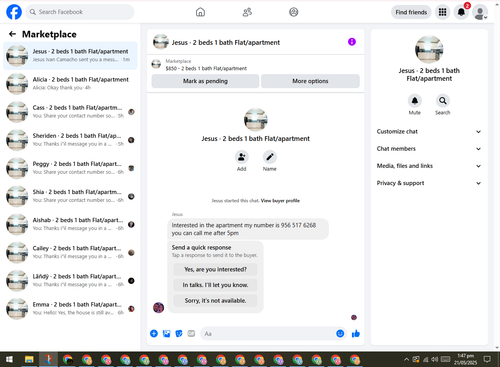Viewport: 500px width, 367px height.
Task: Click Mark as pending button
Action: point(205,81)
